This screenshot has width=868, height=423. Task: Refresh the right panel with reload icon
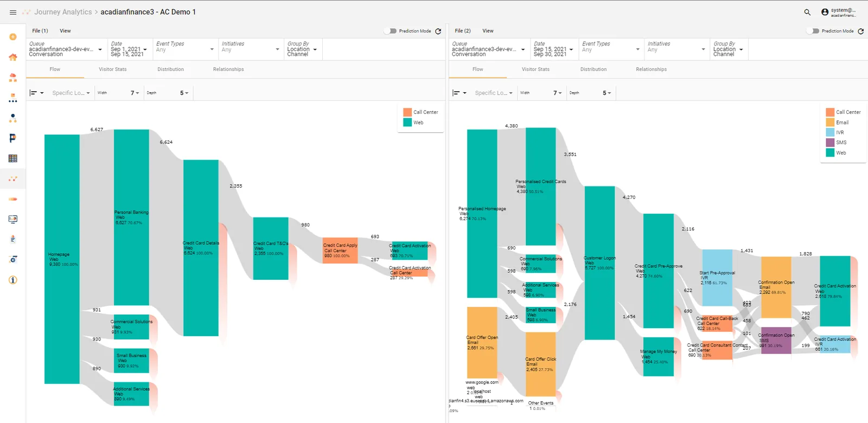click(x=861, y=31)
